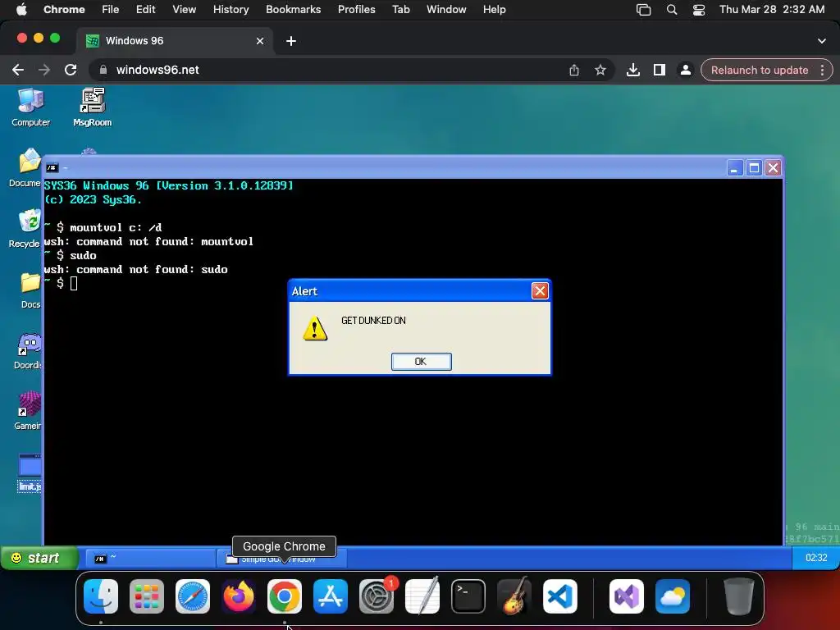Open the Window menu
840x630 pixels.
446,9
